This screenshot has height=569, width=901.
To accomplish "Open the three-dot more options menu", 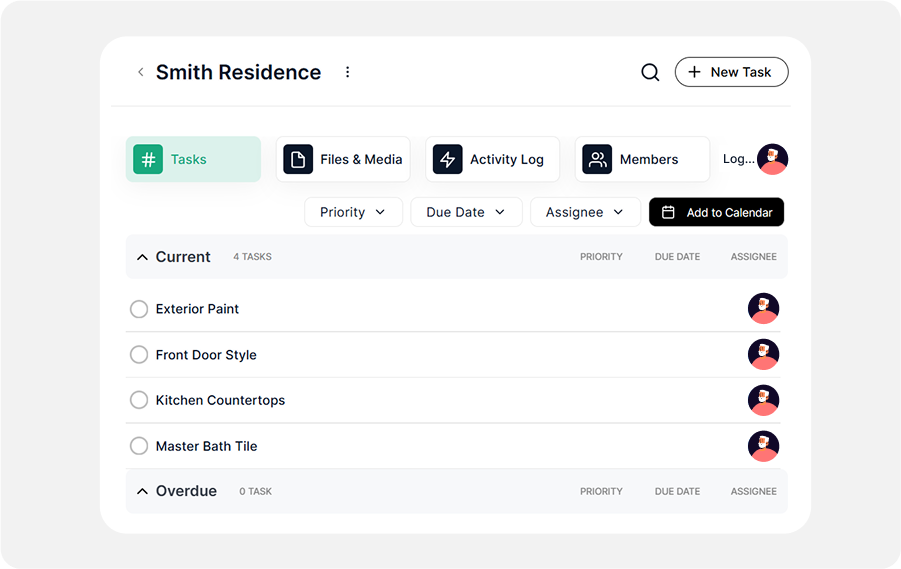I will [348, 72].
